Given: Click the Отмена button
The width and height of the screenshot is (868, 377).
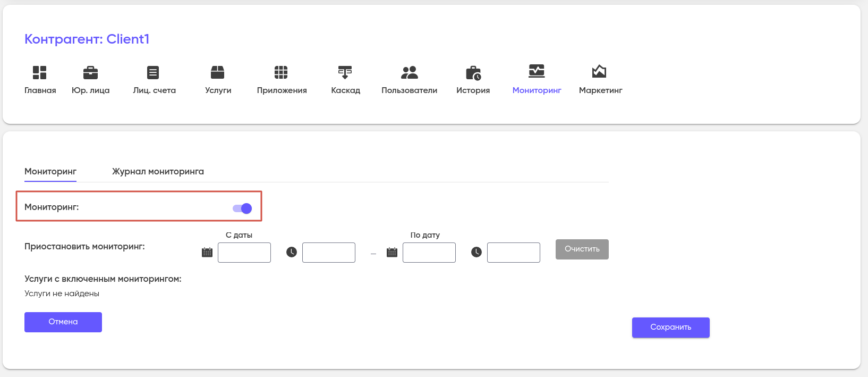Looking at the screenshot, I should tap(63, 322).
